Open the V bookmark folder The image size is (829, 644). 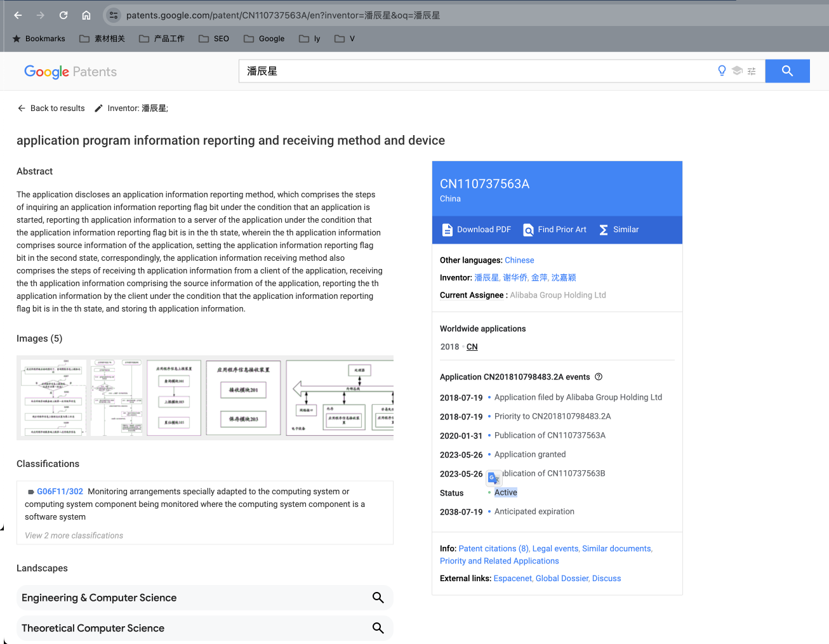click(x=345, y=39)
